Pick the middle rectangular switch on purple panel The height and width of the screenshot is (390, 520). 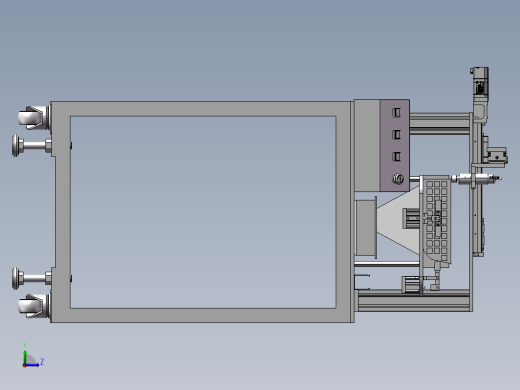point(396,135)
